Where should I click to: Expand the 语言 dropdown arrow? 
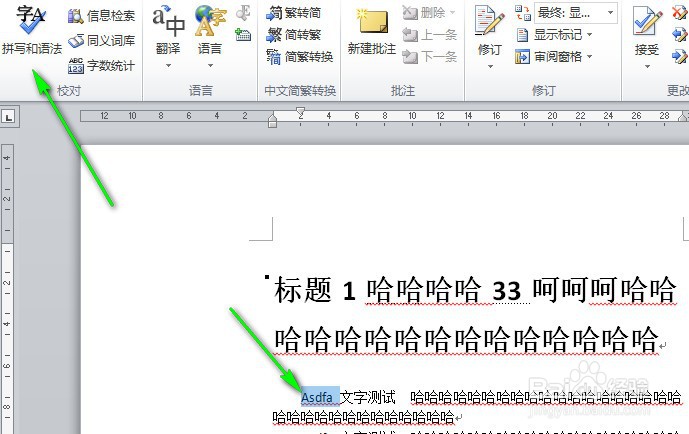click(210, 66)
